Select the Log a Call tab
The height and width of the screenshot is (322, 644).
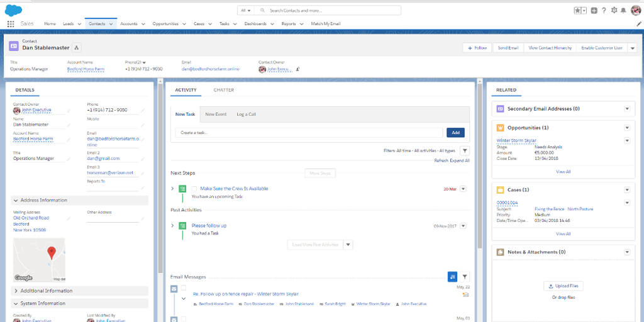point(246,114)
